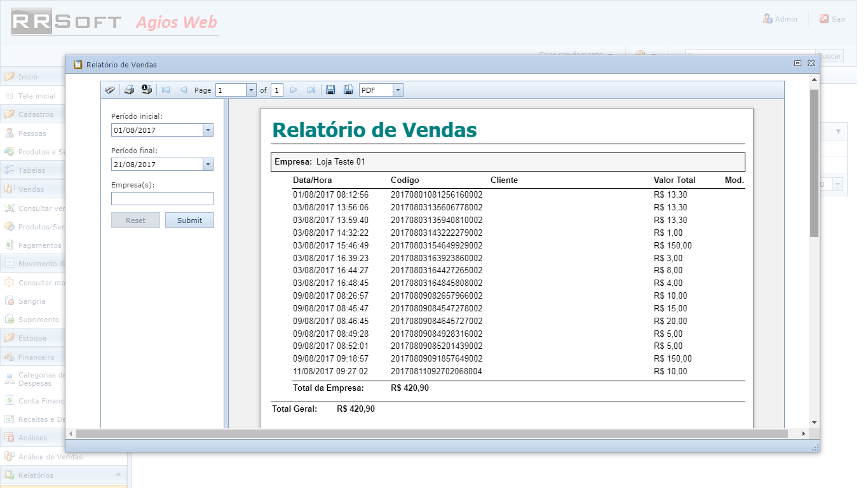The width and height of the screenshot is (868, 488).
Task: Click the export and open in new window icon
Action: (x=348, y=90)
